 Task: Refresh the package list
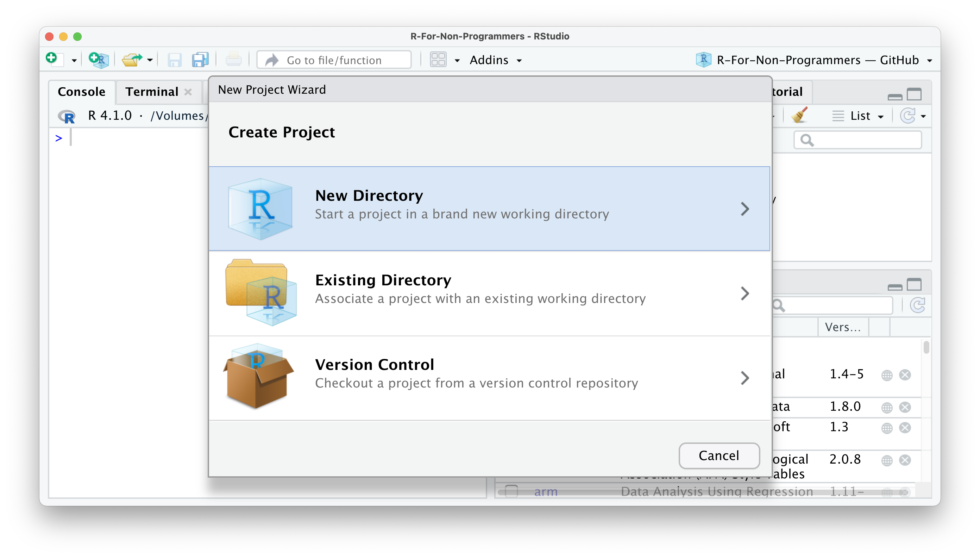click(x=918, y=305)
